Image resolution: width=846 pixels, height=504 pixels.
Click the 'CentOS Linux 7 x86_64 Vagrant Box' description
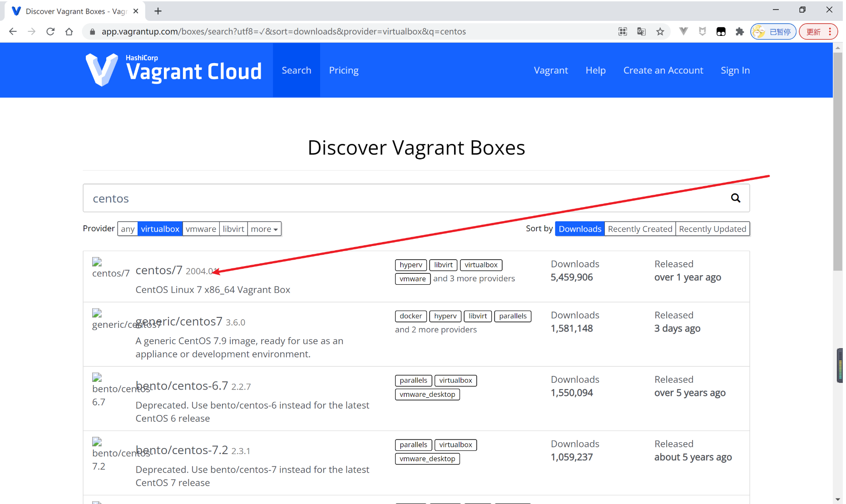coord(213,290)
